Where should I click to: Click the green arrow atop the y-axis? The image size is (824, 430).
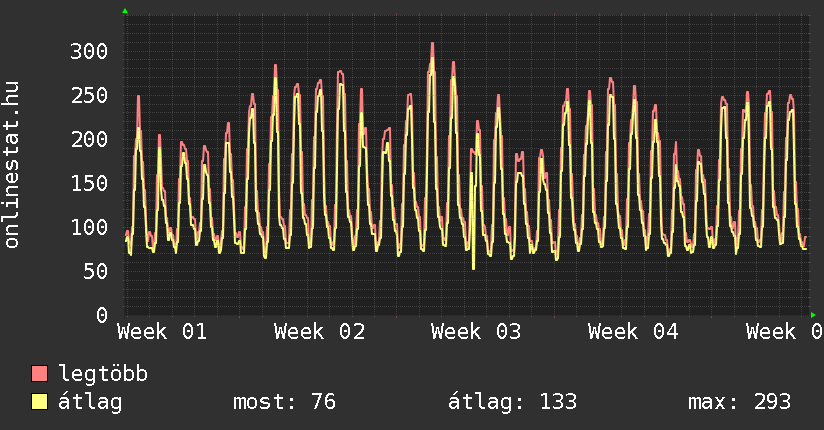coord(125,11)
